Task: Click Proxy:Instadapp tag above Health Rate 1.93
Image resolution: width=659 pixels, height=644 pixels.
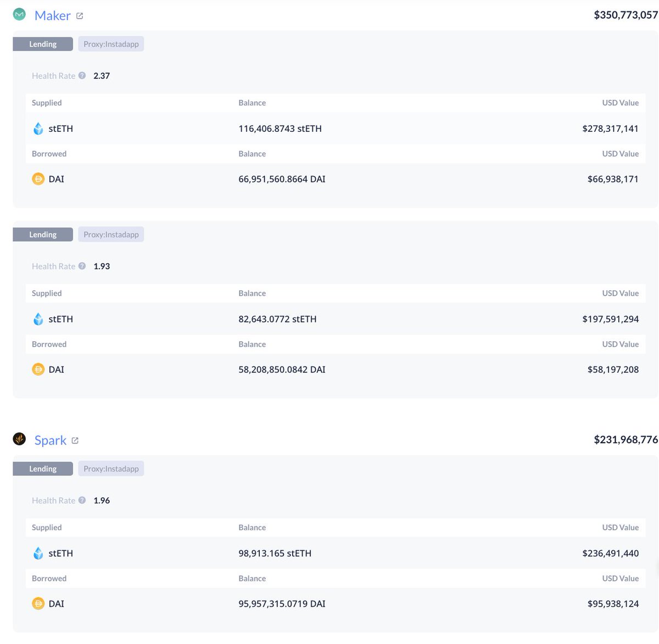Action: tap(111, 235)
